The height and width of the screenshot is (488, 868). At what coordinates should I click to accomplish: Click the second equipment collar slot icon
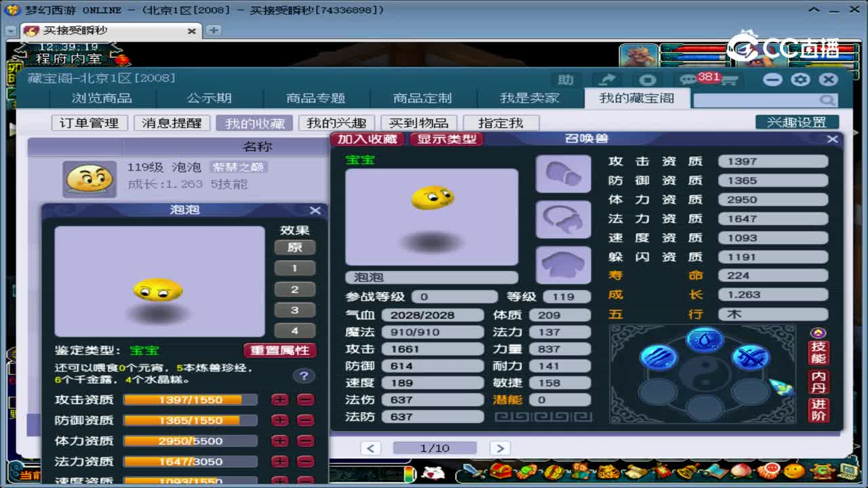[564, 220]
